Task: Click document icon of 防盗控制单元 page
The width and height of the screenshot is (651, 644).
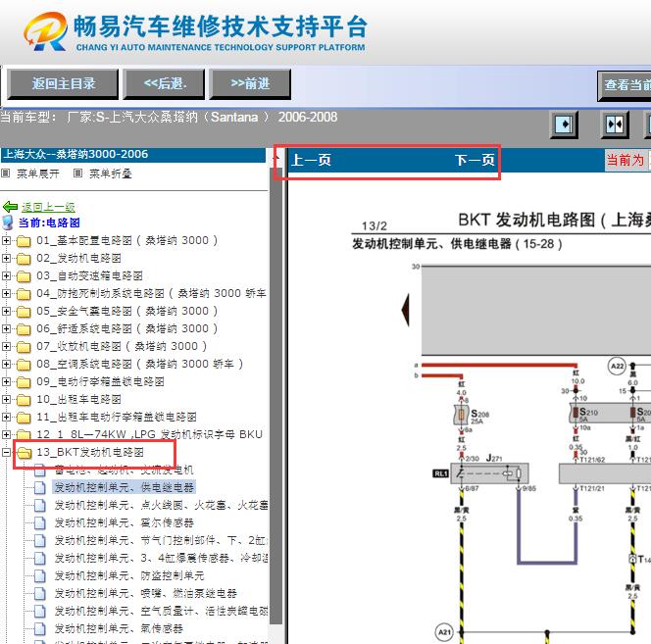Action: pos(40,576)
